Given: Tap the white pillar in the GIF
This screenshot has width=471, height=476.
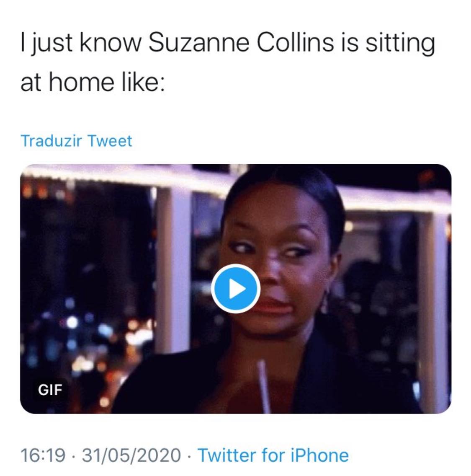Looking at the screenshot, I should pos(173,267).
